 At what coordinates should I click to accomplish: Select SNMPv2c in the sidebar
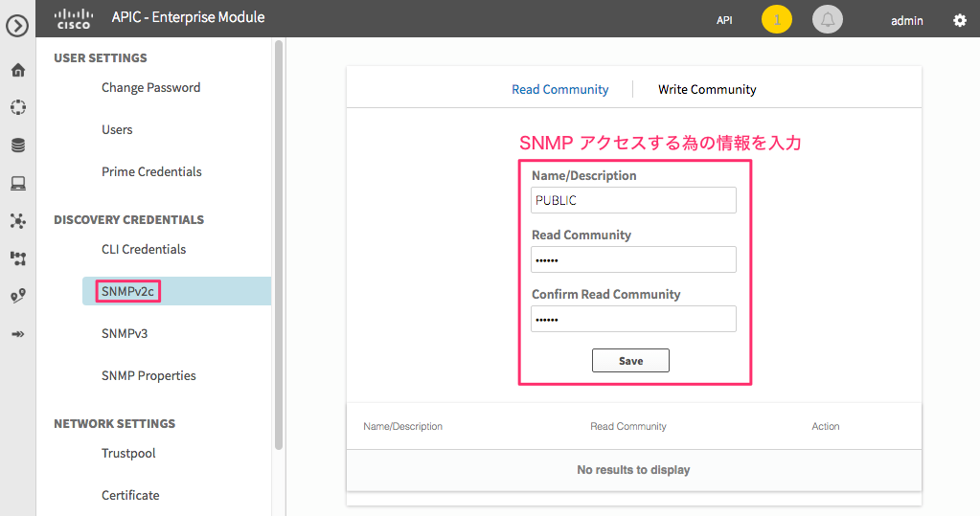pyautogui.click(x=177, y=291)
